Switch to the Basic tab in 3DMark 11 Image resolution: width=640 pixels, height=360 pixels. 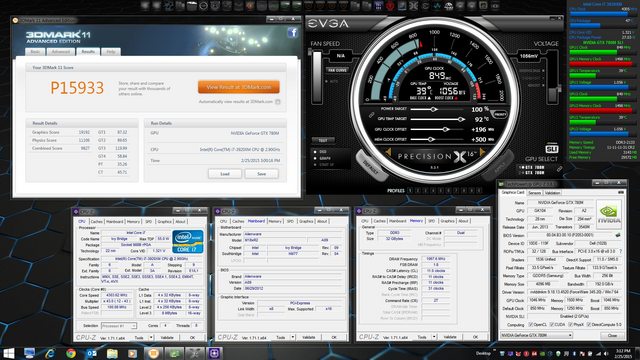pyautogui.click(x=35, y=52)
